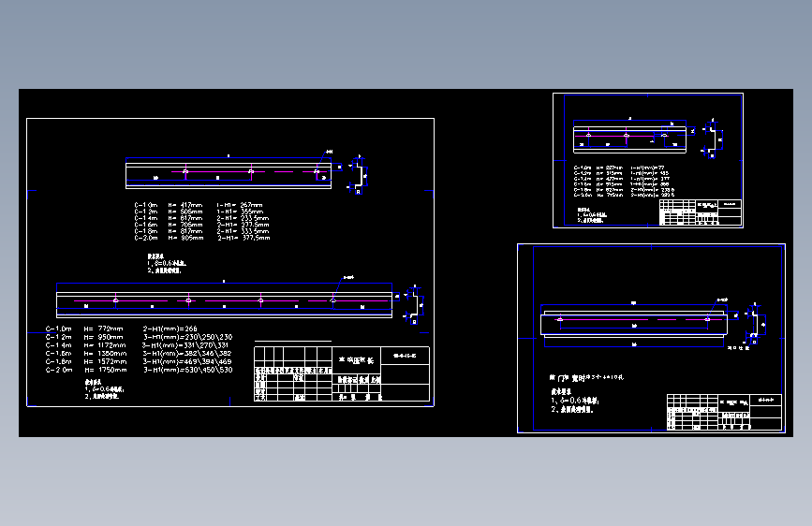Click the "H= 417mm" value in upper table
This screenshot has height=526, width=812.
point(185,205)
